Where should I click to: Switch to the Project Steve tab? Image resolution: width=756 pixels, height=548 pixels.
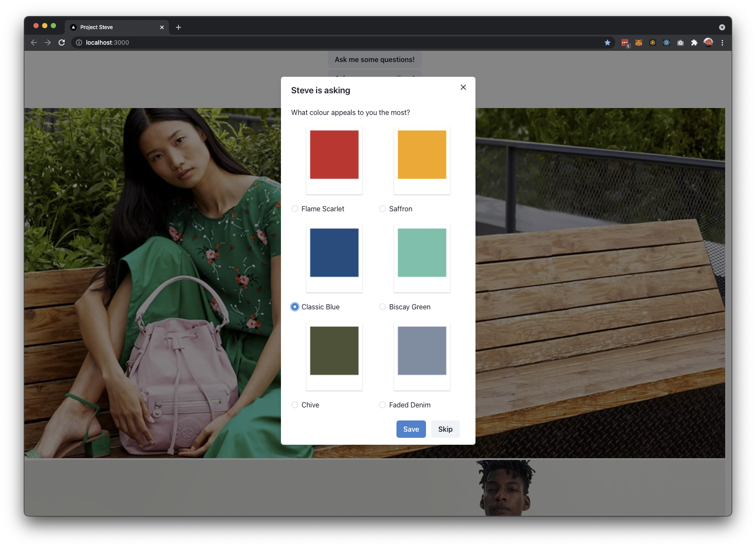(117, 27)
